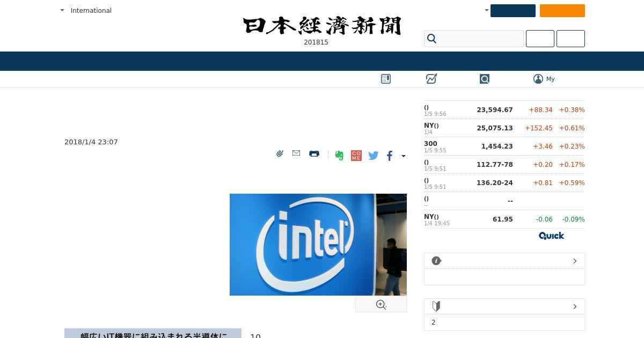644x338 pixels.
Task: Click the paperclip save-article icon
Action: [x=280, y=153]
